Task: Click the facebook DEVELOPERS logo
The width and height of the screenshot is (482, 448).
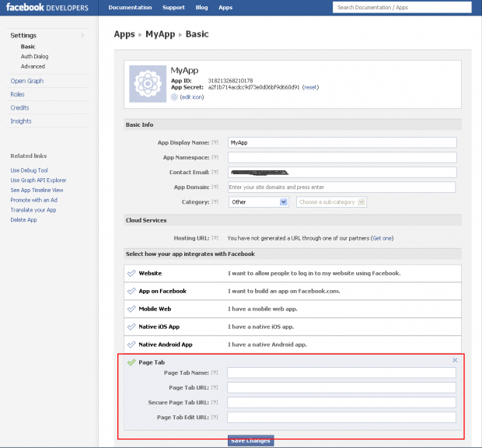Action: (47, 7)
